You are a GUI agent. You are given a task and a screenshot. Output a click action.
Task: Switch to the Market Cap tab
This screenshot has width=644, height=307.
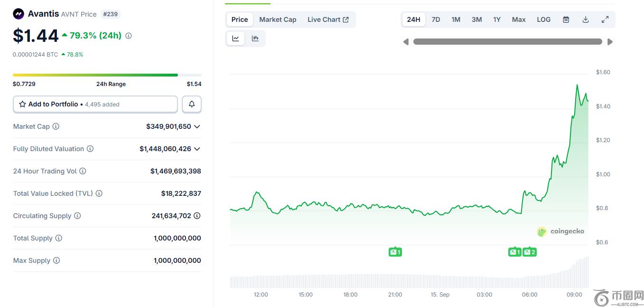pos(278,19)
